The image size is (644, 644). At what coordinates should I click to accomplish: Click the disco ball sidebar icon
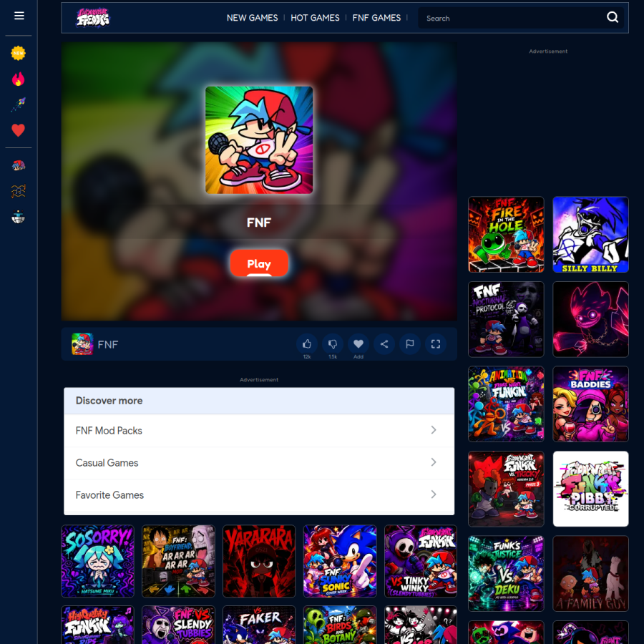coord(18,216)
